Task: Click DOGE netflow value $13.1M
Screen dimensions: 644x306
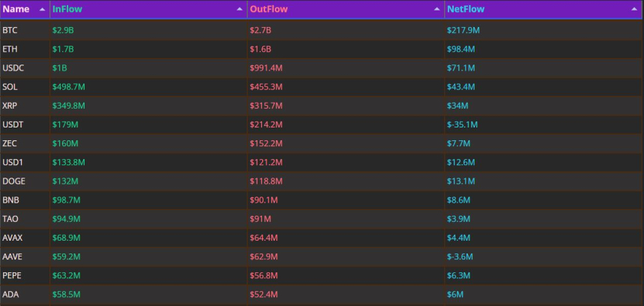Action: click(460, 181)
